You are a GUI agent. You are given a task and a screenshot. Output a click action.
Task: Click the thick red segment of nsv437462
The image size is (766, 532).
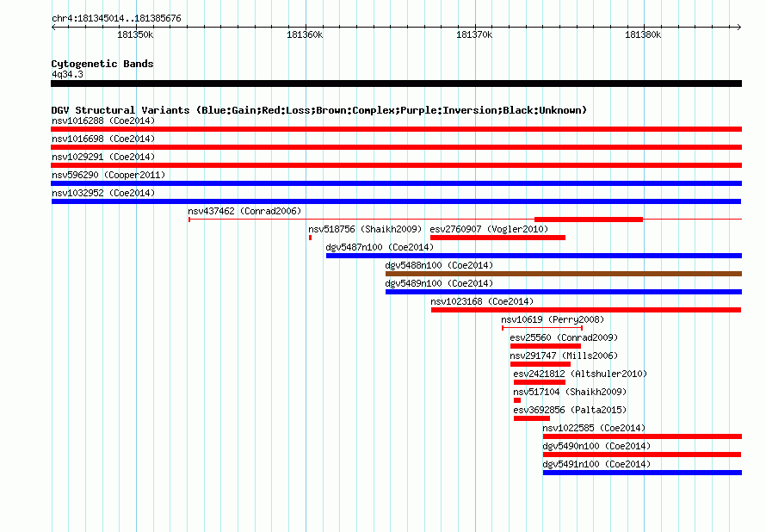589,220
